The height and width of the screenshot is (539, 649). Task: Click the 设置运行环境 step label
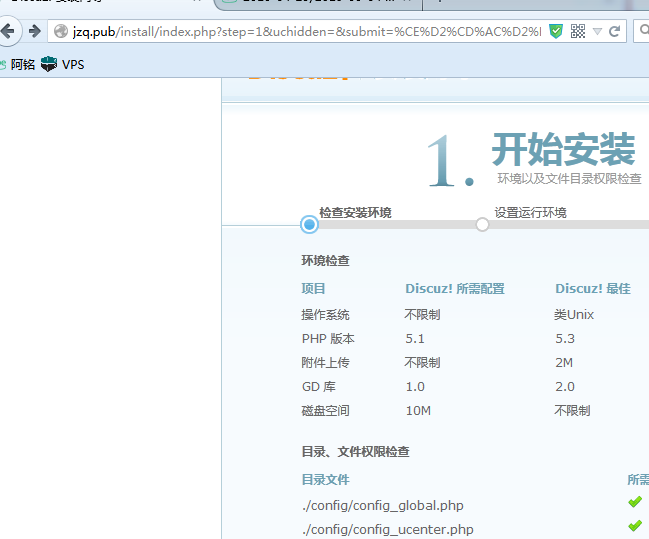[530, 213]
